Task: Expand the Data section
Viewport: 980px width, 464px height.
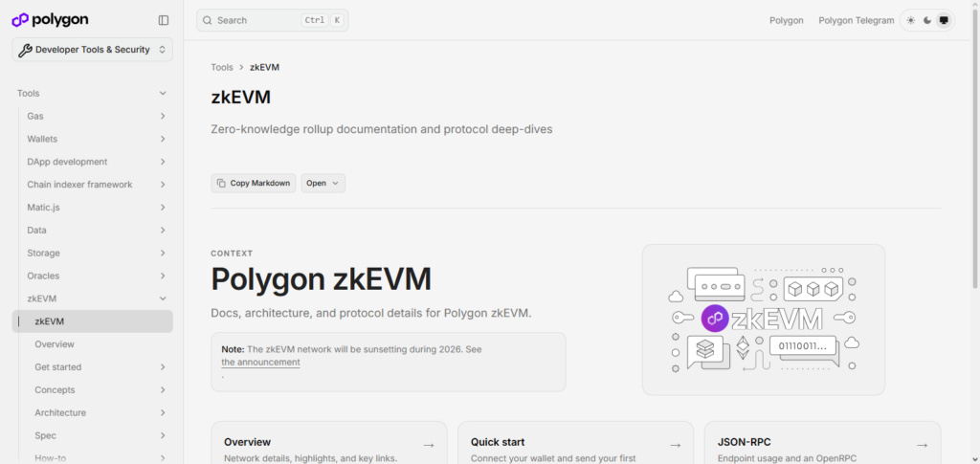Action: pyautogui.click(x=163, y=230)
